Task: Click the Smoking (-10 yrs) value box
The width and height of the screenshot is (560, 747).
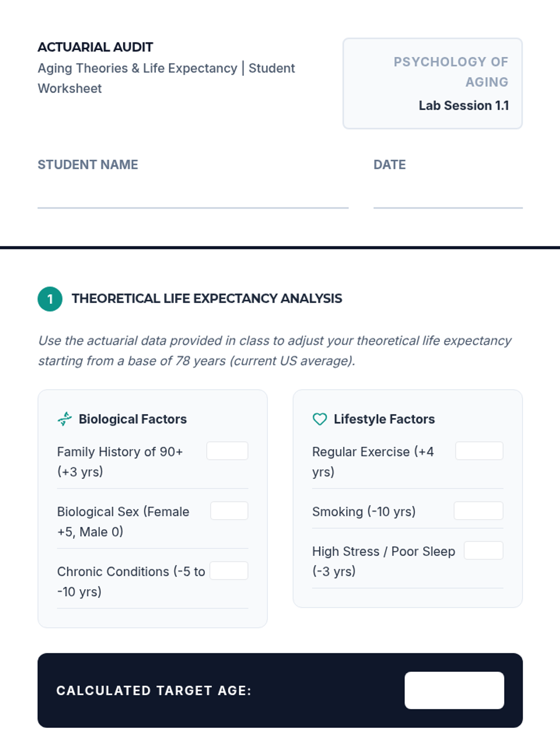Action: [478, 511]
